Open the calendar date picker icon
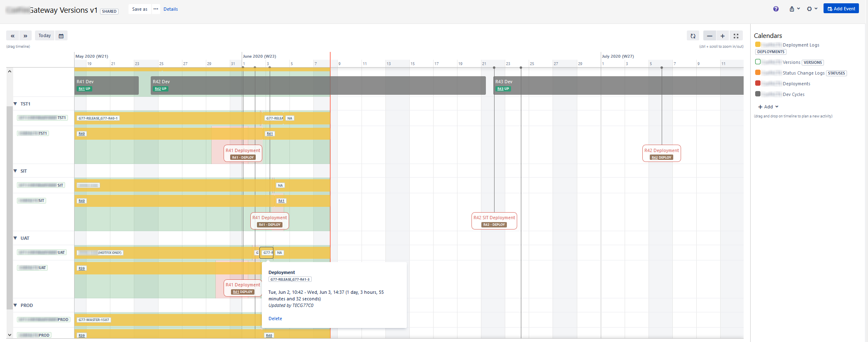Screen dimensions: 868x342 point(61,36)
